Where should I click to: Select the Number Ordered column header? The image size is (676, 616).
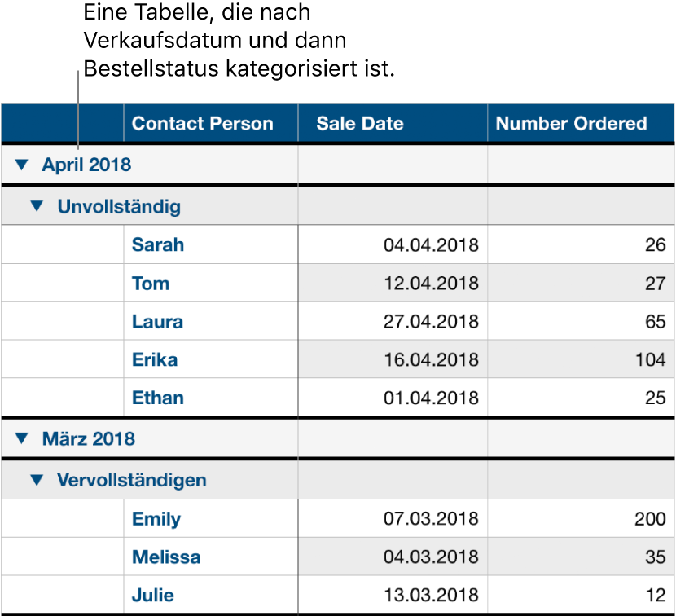[571, 124]
